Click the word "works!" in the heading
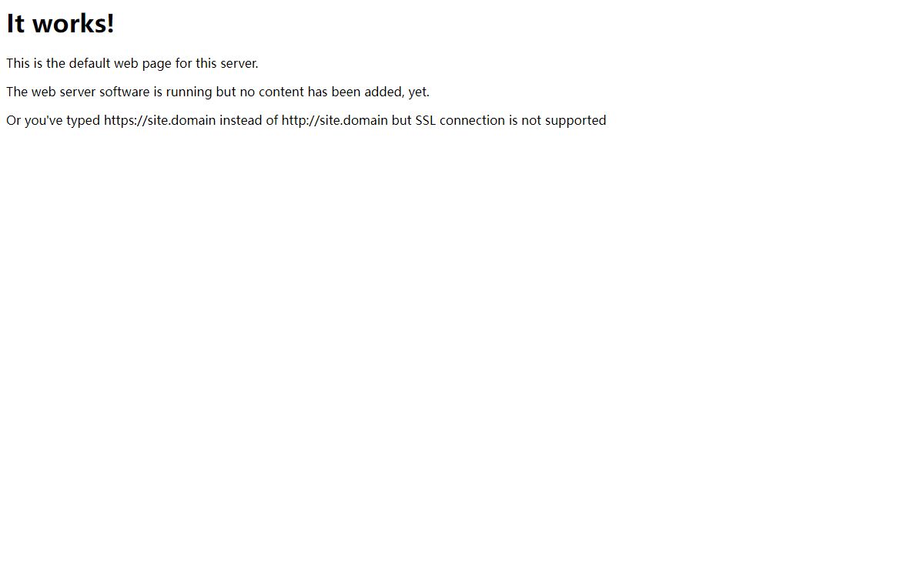Screen dimensions: 924x570 pos(74,24)
